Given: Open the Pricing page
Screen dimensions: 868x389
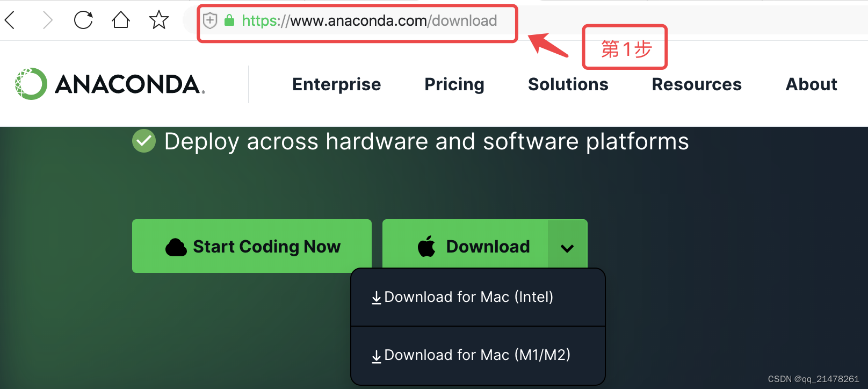Looking at the screenshot, I should click(x=454, y=84).
